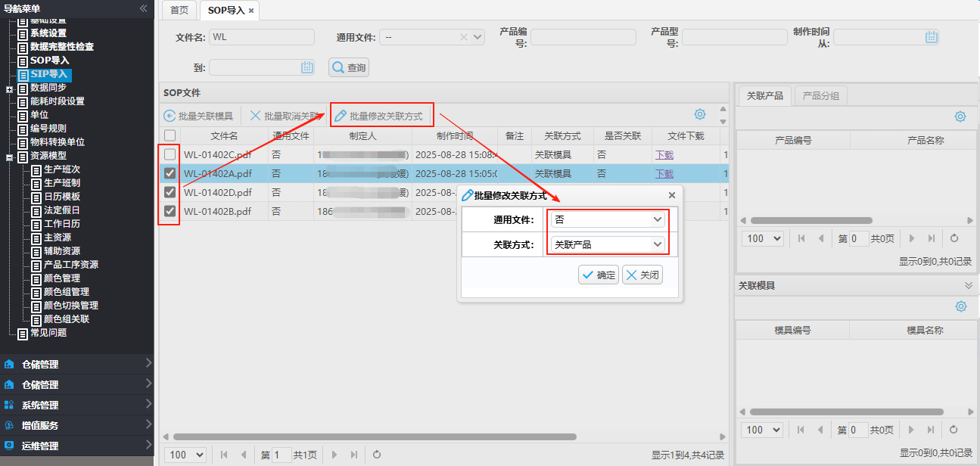Switch to the 产品分组 tab
This screenshot has height=466, width=980.
(x=820, y=96)
